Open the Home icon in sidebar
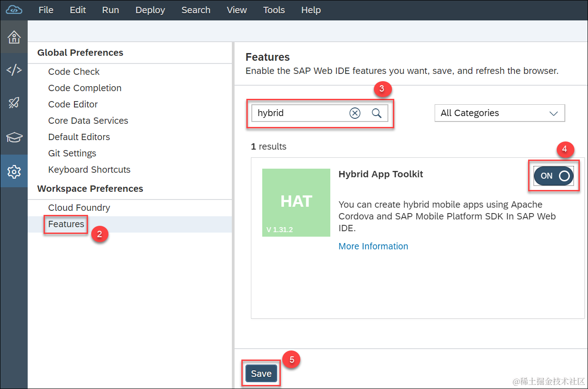 coord(14,37)
